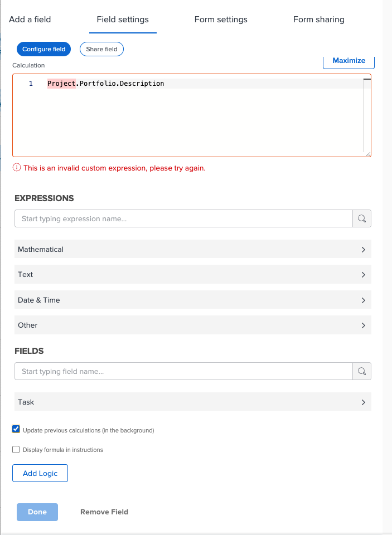392x535 pixels.
Task: Click Remove Field
Action: (104, 512)
